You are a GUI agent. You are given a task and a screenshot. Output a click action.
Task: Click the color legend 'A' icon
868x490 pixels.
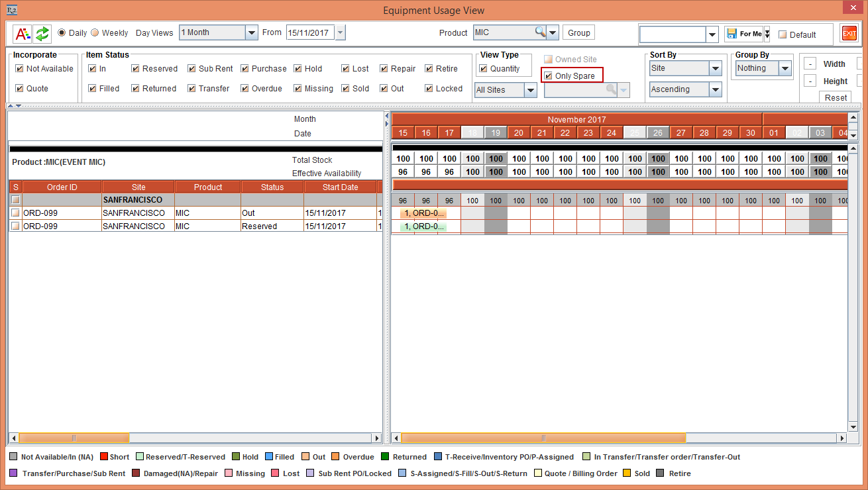click(22, 33)
